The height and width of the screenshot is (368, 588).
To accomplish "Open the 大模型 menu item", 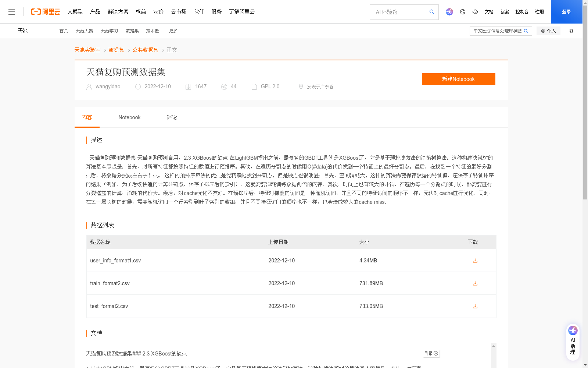I will (x=75, y=12).
